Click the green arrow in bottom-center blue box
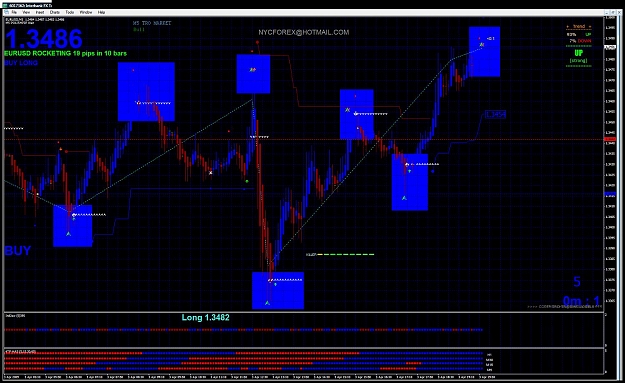 pyautogui.click(x=267, y=303)
